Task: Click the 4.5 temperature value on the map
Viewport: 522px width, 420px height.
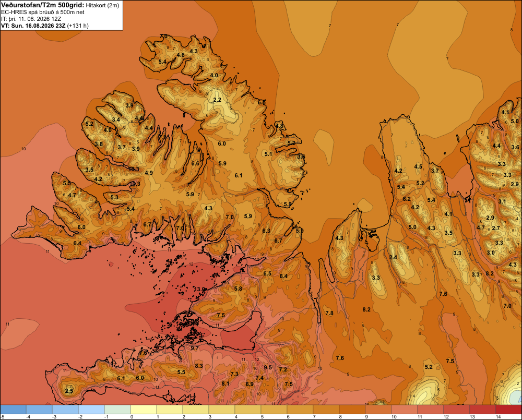Action: tap(418, 166)
